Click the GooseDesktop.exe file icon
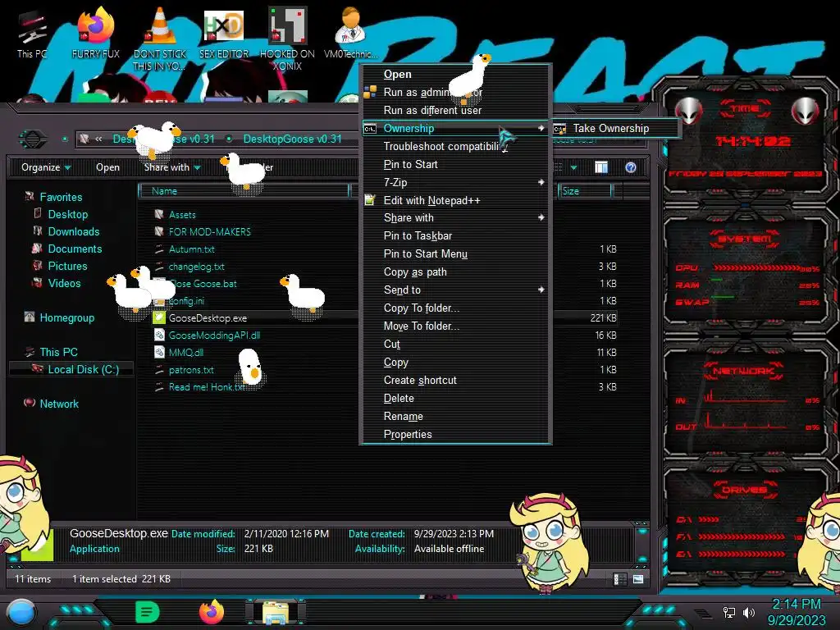840x630 pixels. (159, 317)
